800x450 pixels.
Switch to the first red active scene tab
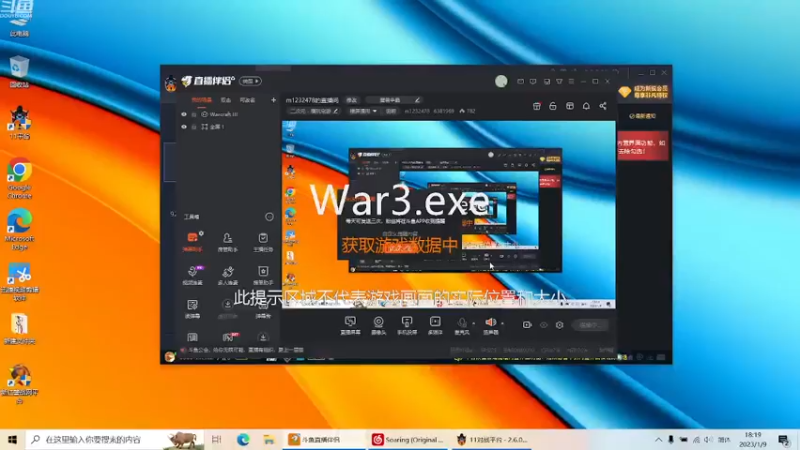202,100
